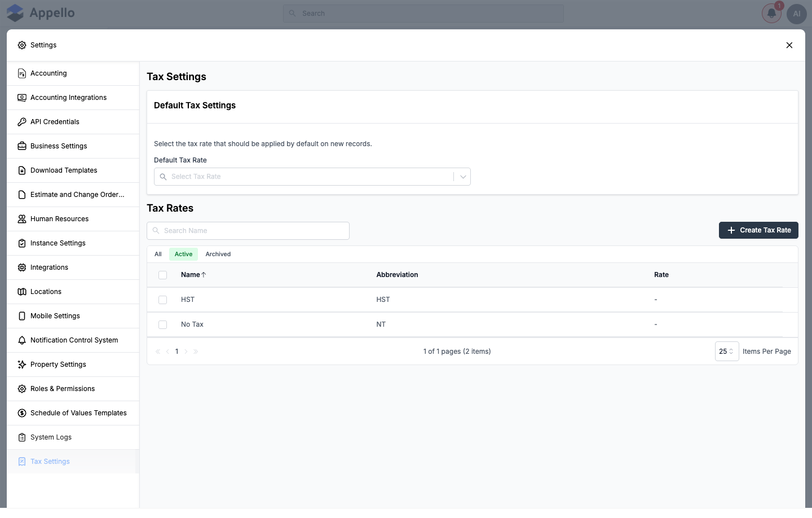Go to next page arrow in pagination
Screen dimensions: 812x518
pos(186,352)
